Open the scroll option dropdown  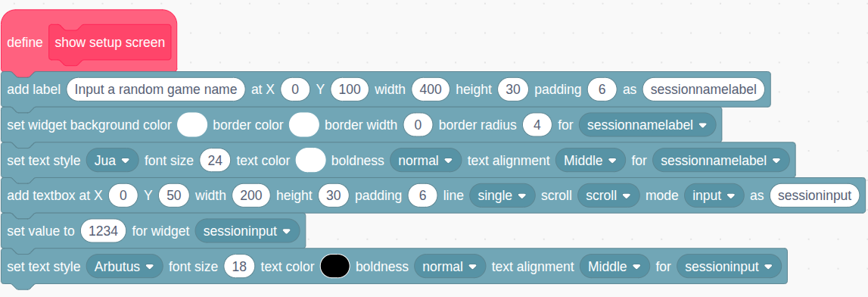point(608,195)
